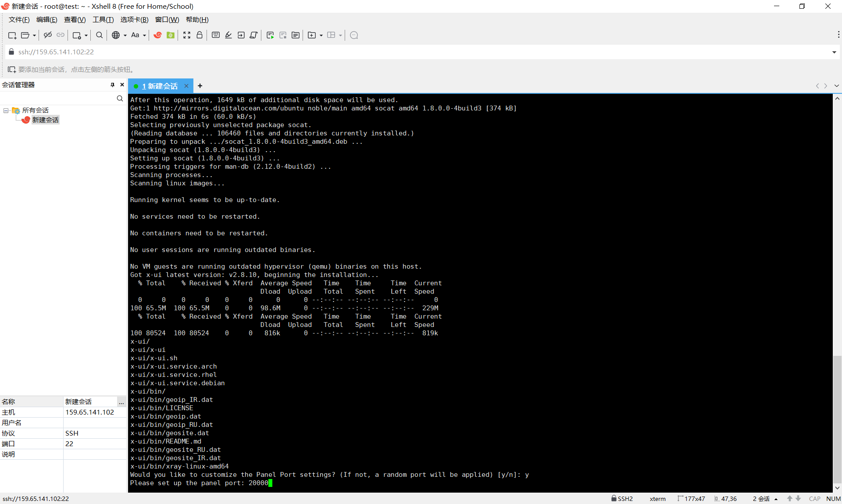
Task: Click the log document lines icon
Action: click(296, 35)
